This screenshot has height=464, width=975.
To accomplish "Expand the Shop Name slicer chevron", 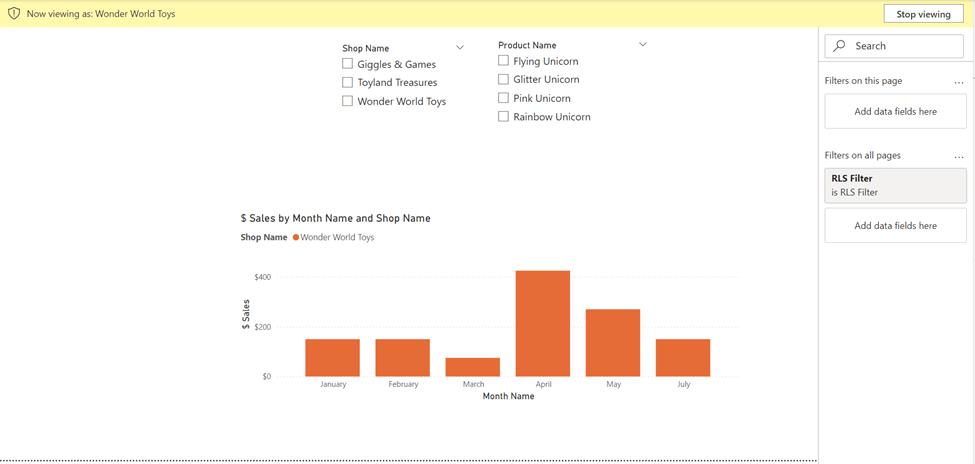I will pos(460,47).
